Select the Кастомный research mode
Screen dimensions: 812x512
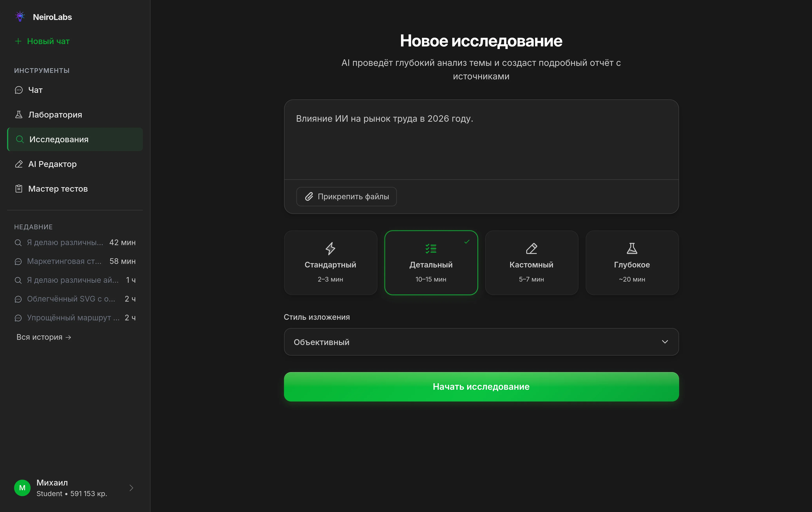pos(531,263)
